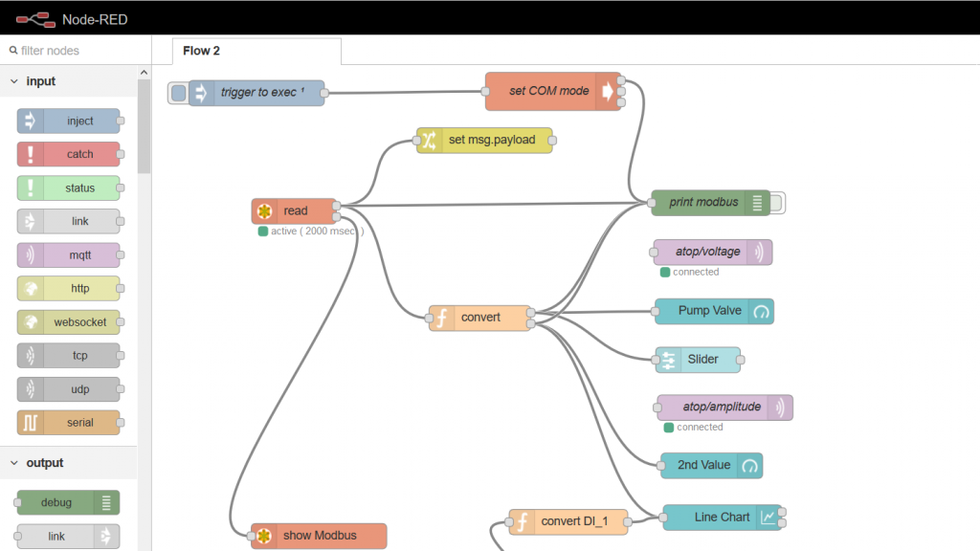Click the show Modbus node icon

(264, 536)
